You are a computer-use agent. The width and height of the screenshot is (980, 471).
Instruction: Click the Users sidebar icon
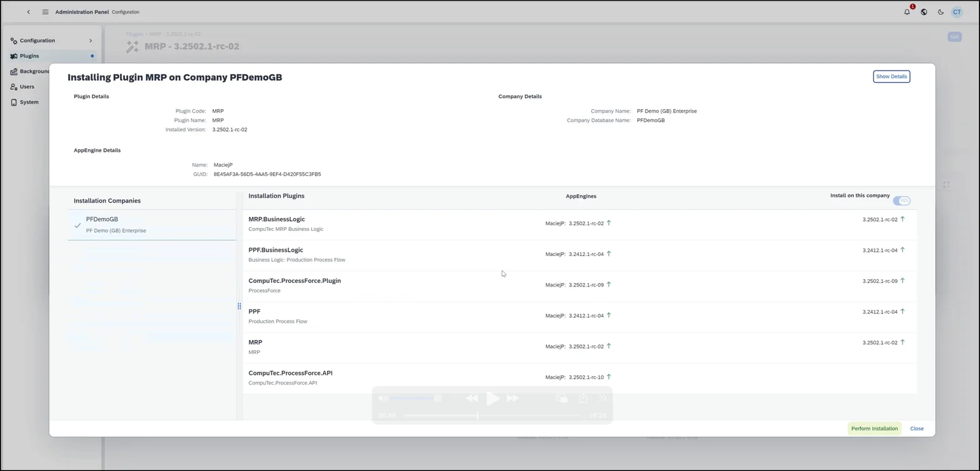point(14,87)
